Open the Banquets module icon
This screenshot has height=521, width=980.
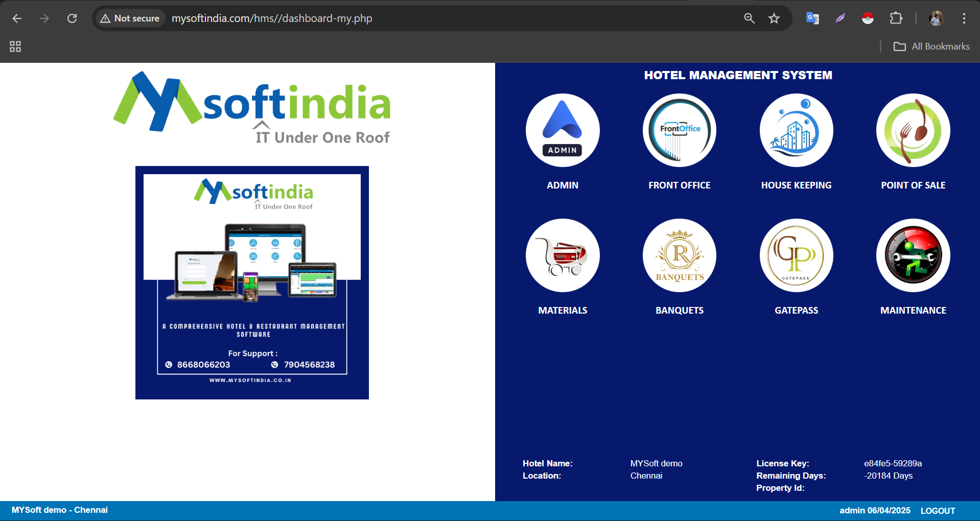point(679,255)
